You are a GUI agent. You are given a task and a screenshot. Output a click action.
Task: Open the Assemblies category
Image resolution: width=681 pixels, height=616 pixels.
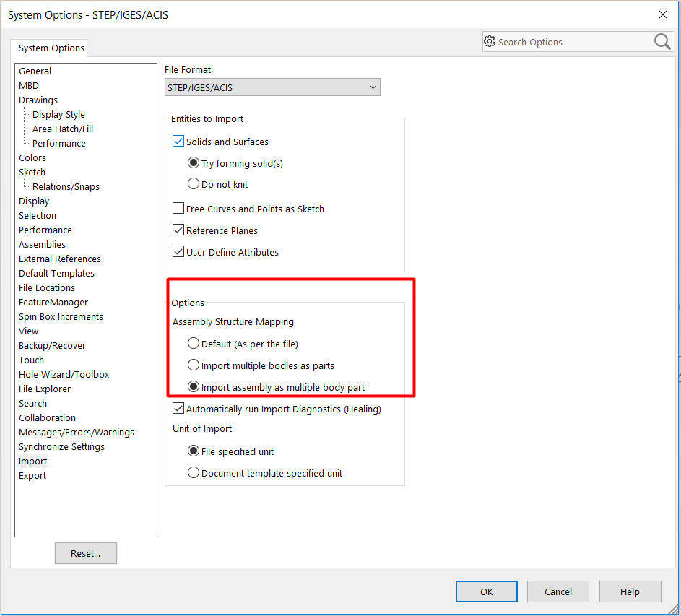pos(42,245)
